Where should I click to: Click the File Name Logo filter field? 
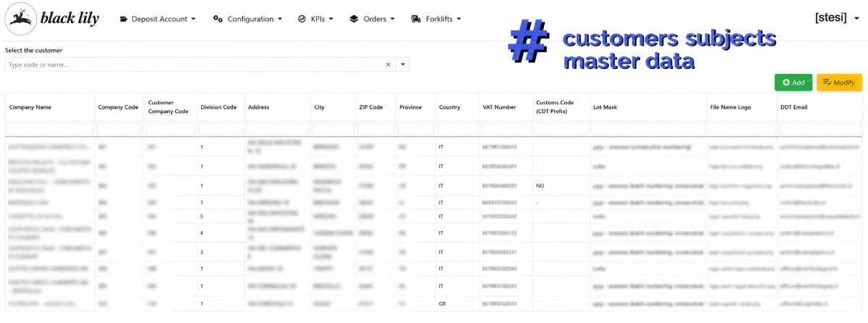[x=741, y=129]
